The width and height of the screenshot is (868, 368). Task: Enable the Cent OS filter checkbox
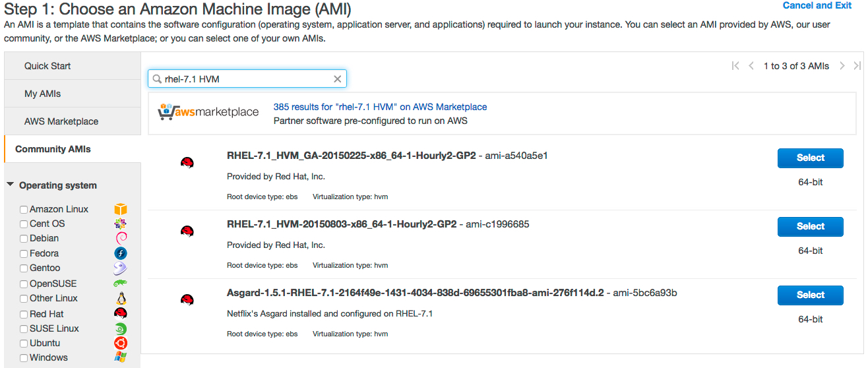coord(24,224)
